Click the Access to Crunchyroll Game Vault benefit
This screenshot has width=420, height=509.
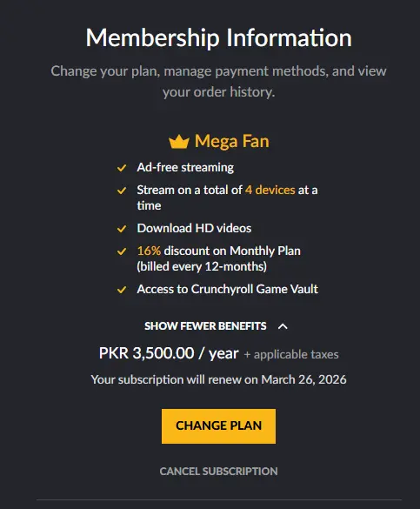[x=227, y=289]
